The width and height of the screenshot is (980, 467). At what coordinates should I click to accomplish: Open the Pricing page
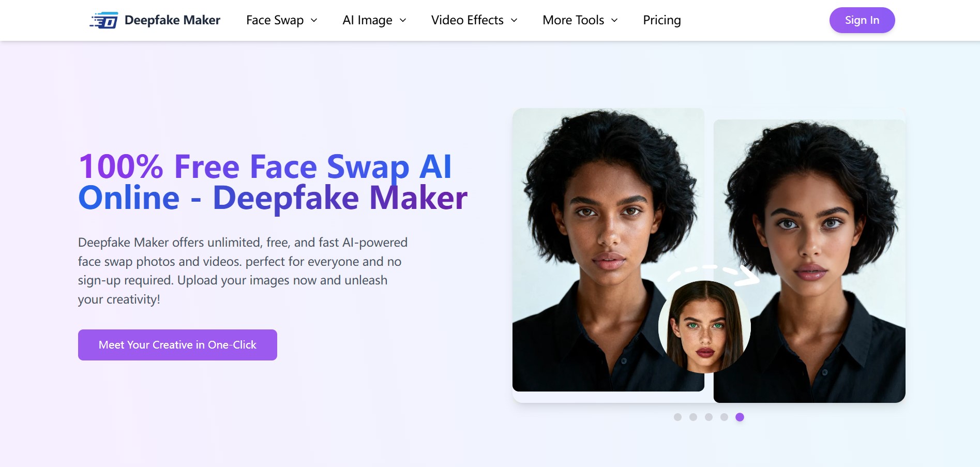click(x=661, y=20)
